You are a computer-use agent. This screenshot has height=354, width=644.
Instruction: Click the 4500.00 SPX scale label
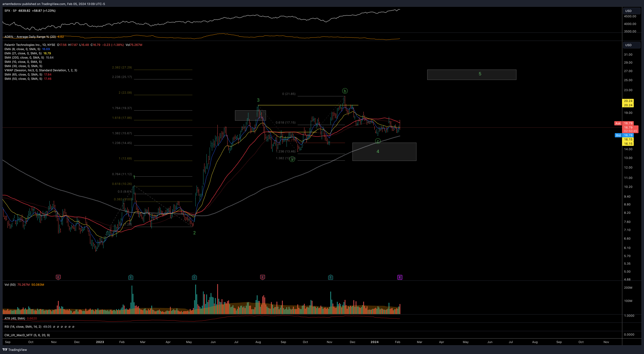pyautogui.click(x=630, y=16)
